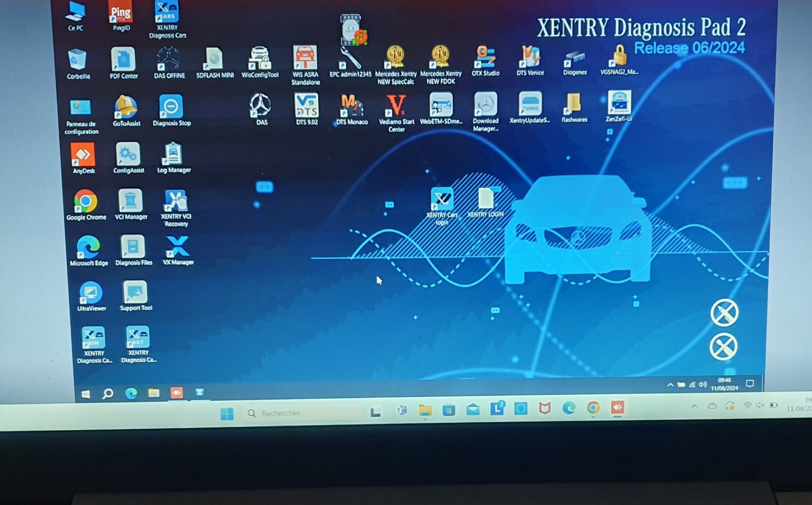Open Vediamo Start Center

396,113
